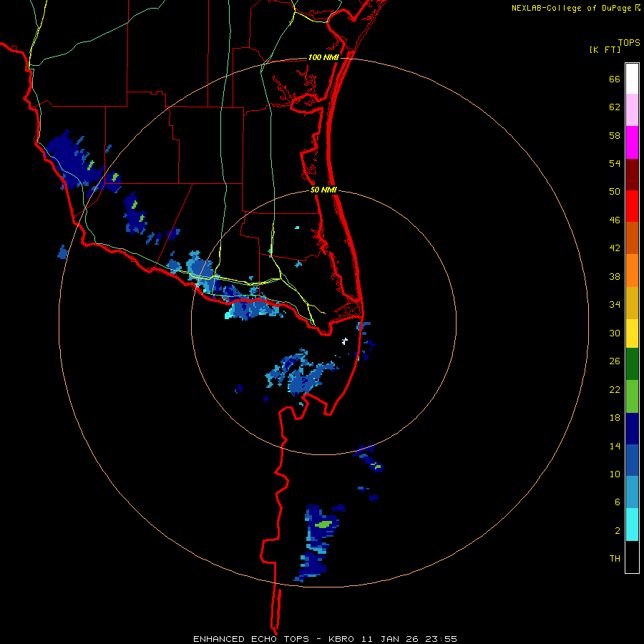
Task: Select the legend value 50
Action: pyautogui.click(x=615, y=192)
